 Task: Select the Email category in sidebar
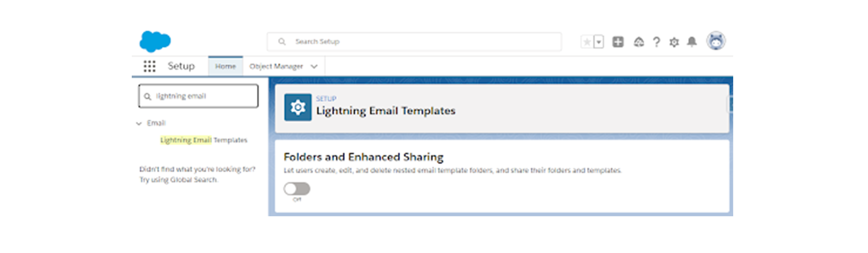pos(156,123)
